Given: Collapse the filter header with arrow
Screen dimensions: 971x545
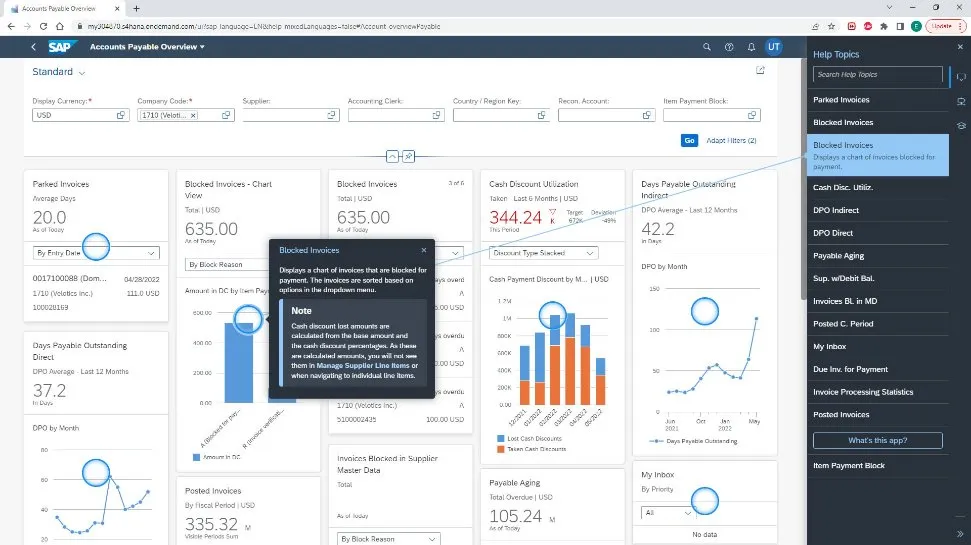Looking at the screenshot, I should click(392, 157).
